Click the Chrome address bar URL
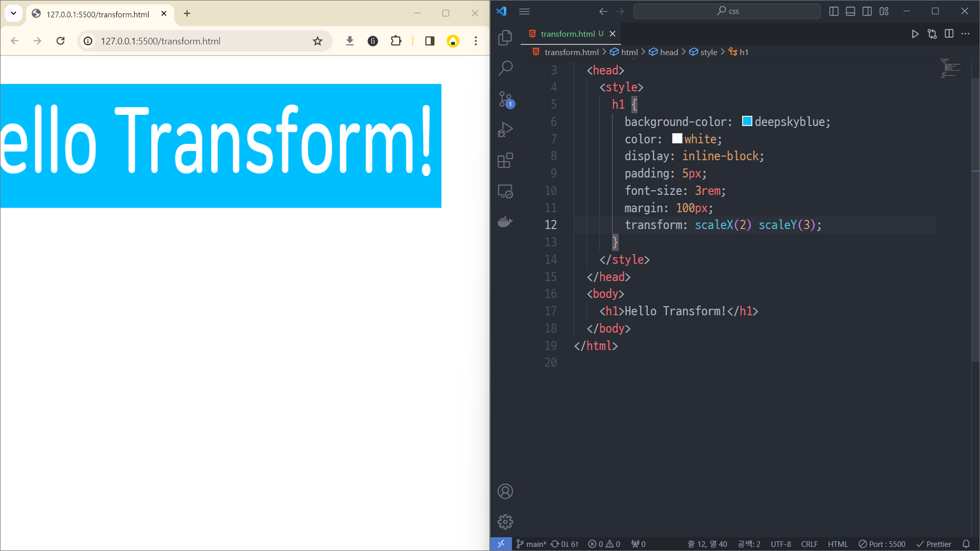Screen dimensions: 980x551 click(160, 41)
